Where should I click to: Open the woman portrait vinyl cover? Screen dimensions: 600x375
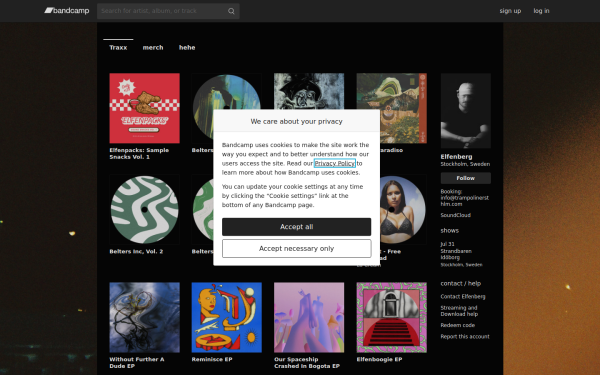coord(403,210)
